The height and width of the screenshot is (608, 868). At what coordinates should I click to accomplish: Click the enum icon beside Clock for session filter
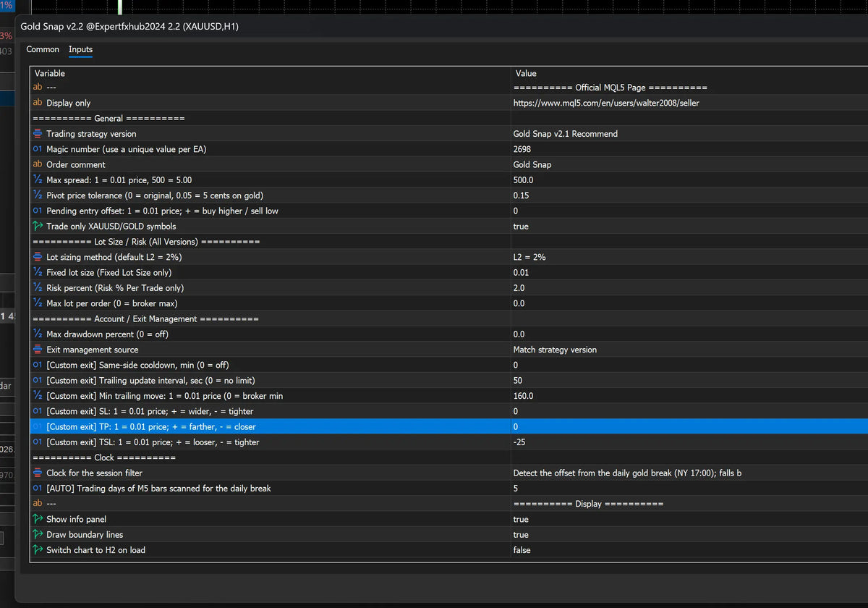coord(38,473)
